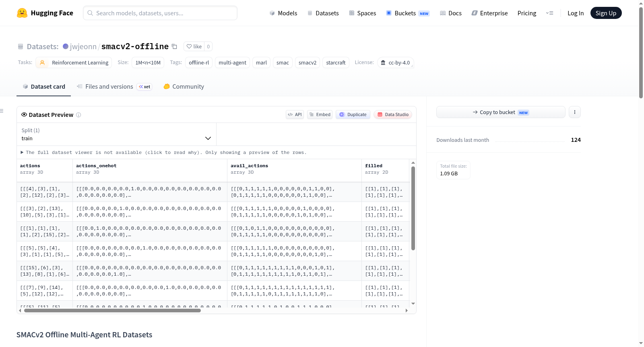Click the API button
The width and height of the screenshot is (644, 347).
[295, 114]
